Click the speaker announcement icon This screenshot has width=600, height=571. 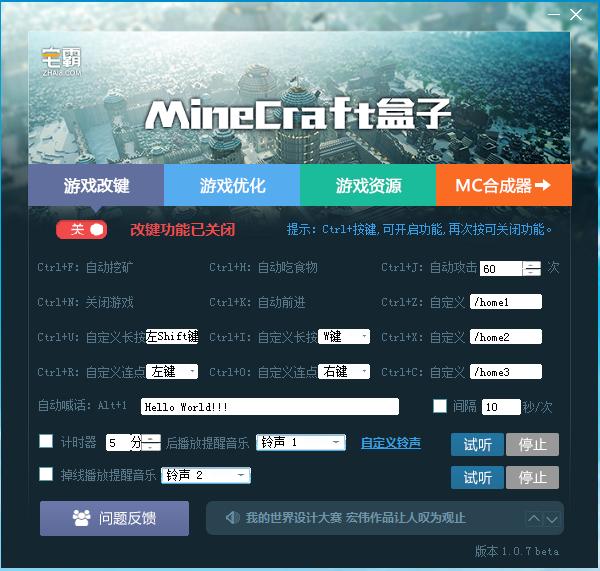pyautogui.click(x=232, y=518)
